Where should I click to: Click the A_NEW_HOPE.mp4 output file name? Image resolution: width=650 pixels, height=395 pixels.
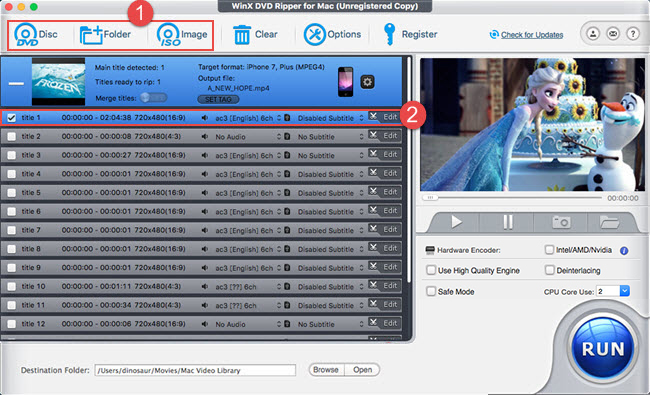click(x=238, y=88)
